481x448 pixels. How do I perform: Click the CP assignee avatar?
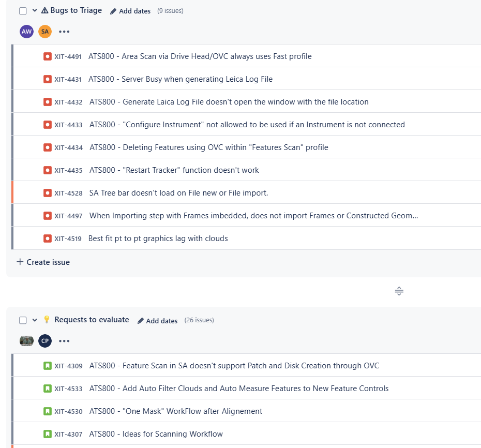click(x=45, y=341)
